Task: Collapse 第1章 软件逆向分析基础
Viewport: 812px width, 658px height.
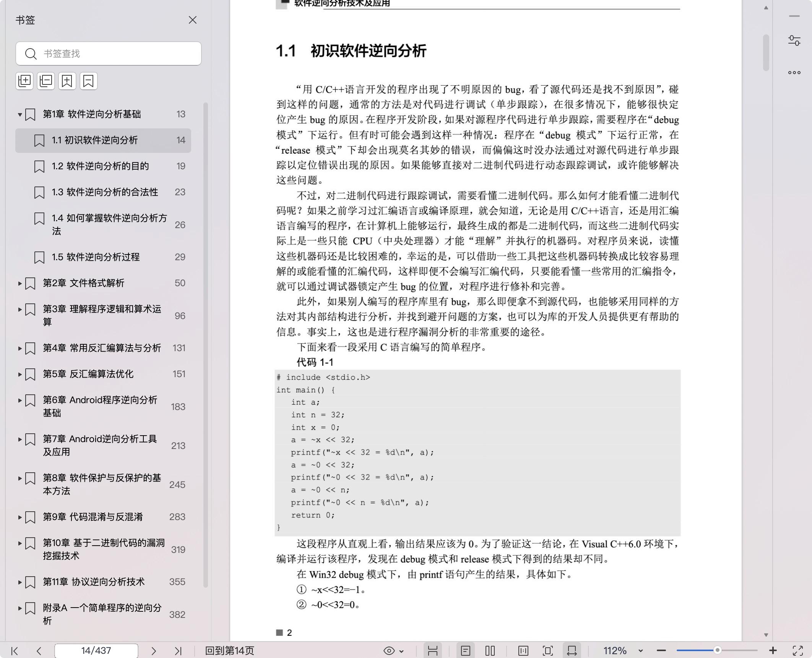Action: tap(19, 114)
